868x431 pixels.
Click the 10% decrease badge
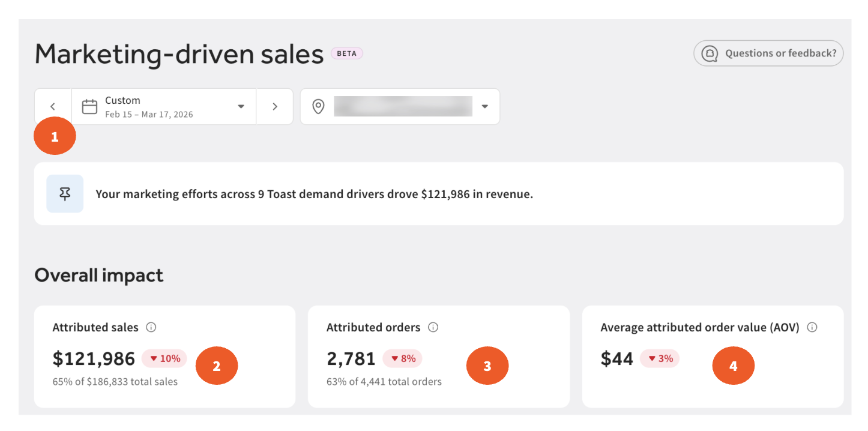164,358
